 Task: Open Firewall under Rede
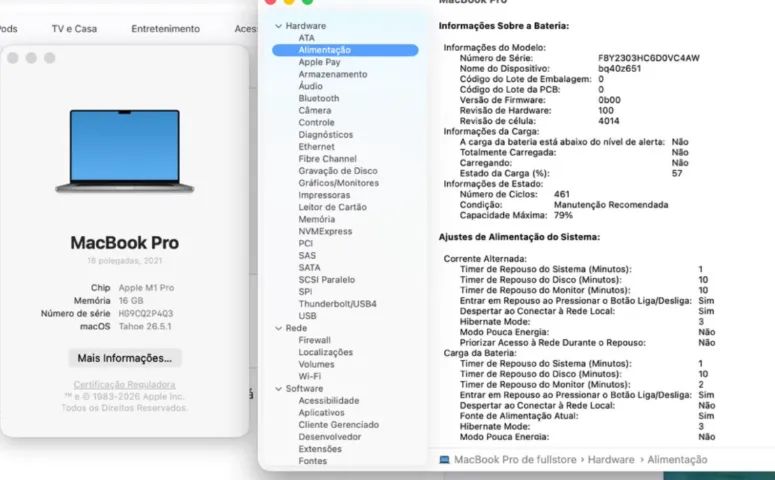tap(314, 340)
